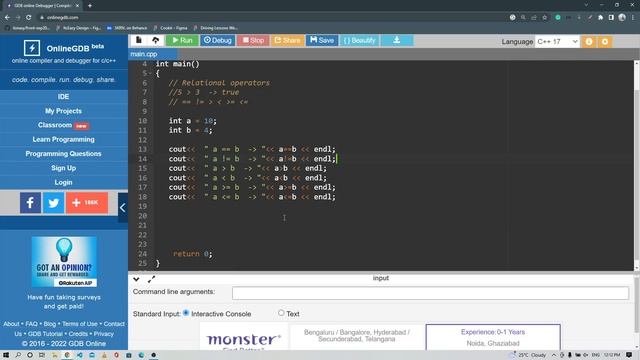Open Programming Questions in the sidebar
The width and height of the screenshot is (640, 360).
tap(63, 153)
